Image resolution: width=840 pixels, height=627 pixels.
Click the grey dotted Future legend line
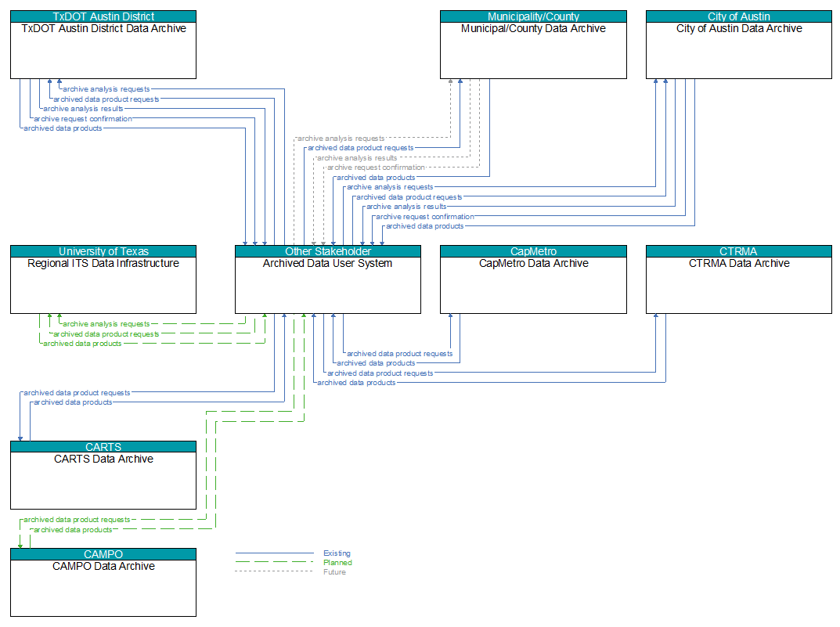(274, 571)
